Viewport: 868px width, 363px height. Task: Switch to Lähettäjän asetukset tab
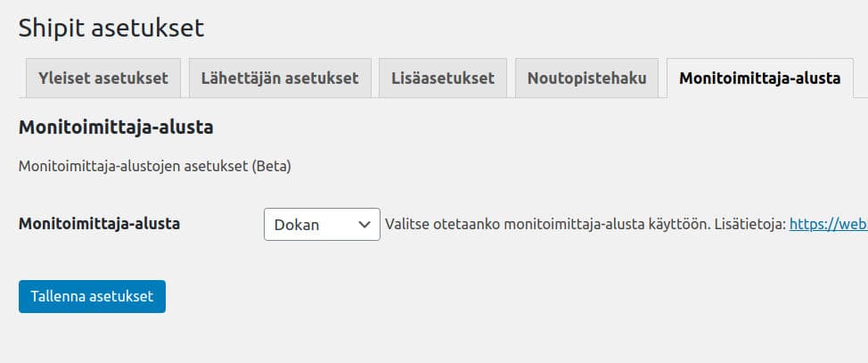pyautogui.click(x=280, y=78)
